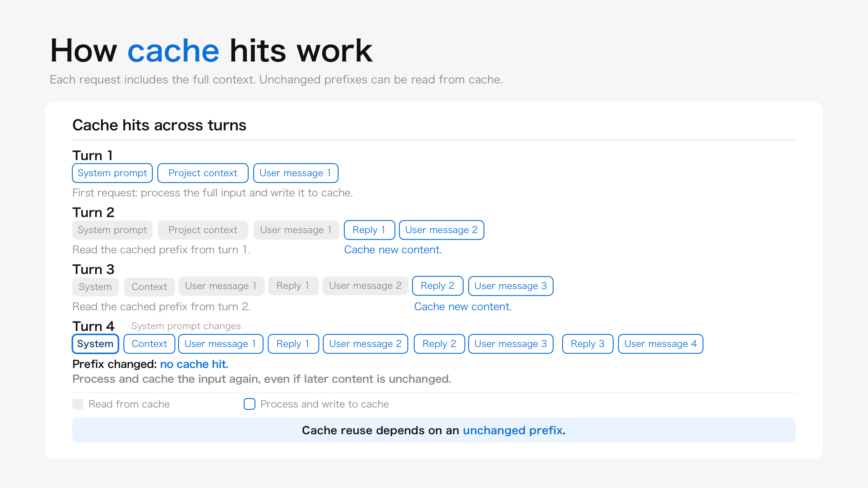Click the 'Turn 2' heading
Screen dimensions: 868x488
pyautogui.click(x=93, y=212)
